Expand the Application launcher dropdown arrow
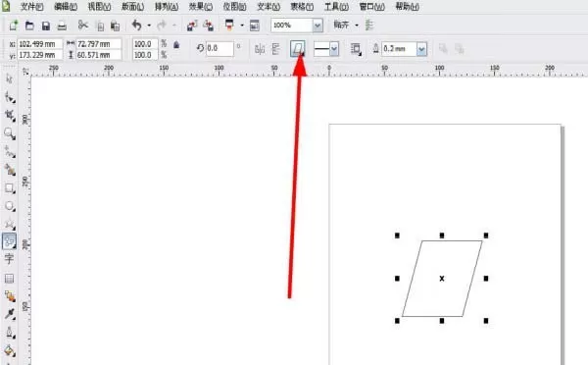The height and width of the screenshot is (365, 588). (242, 26)
